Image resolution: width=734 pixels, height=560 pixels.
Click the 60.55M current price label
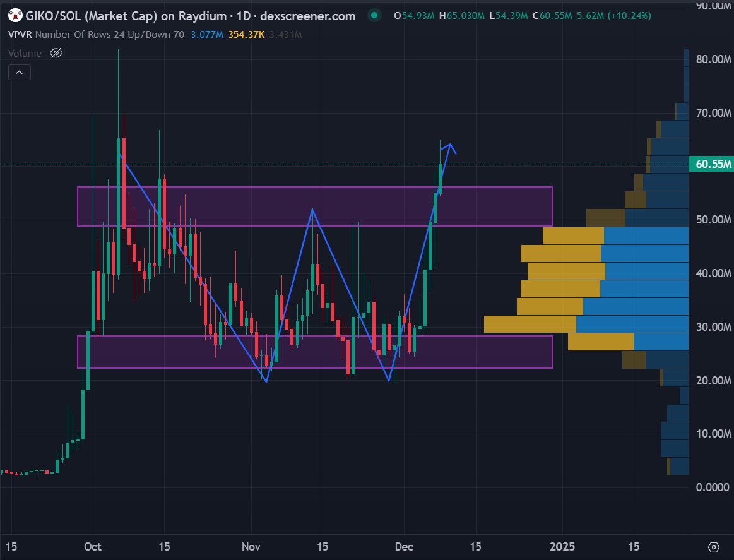pos(712,164)
